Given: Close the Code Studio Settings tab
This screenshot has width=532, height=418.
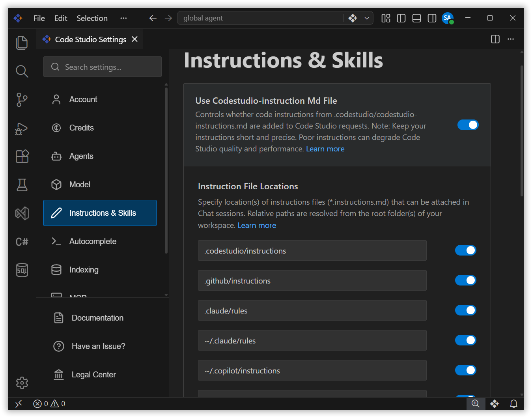Looking at the screenshot, I should click(135, 39).
